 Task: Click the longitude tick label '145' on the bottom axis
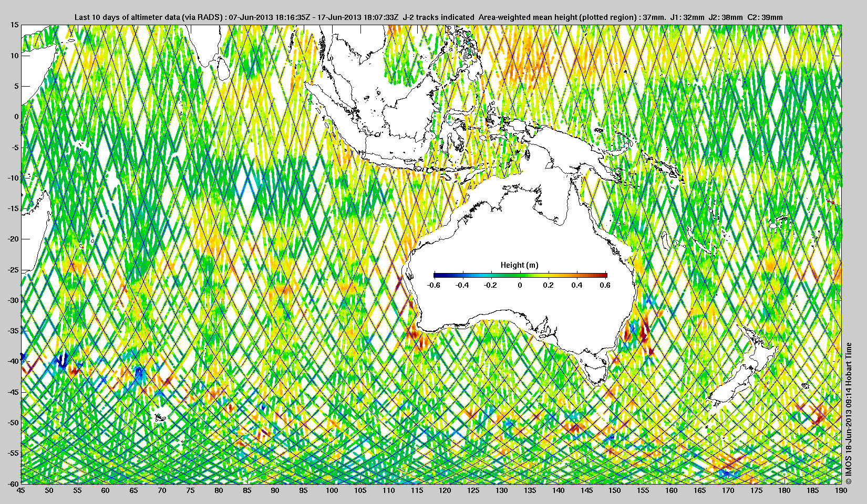(x=586, y=490)
